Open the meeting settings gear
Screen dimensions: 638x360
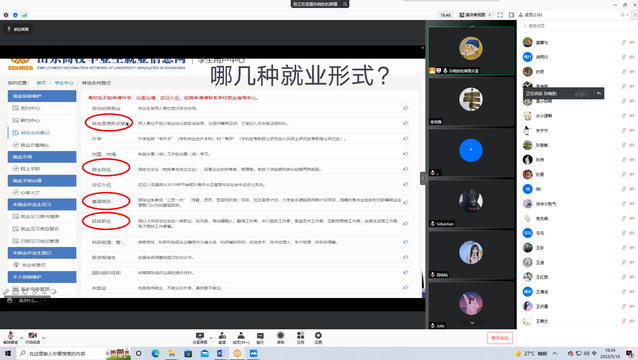(318, 338)
